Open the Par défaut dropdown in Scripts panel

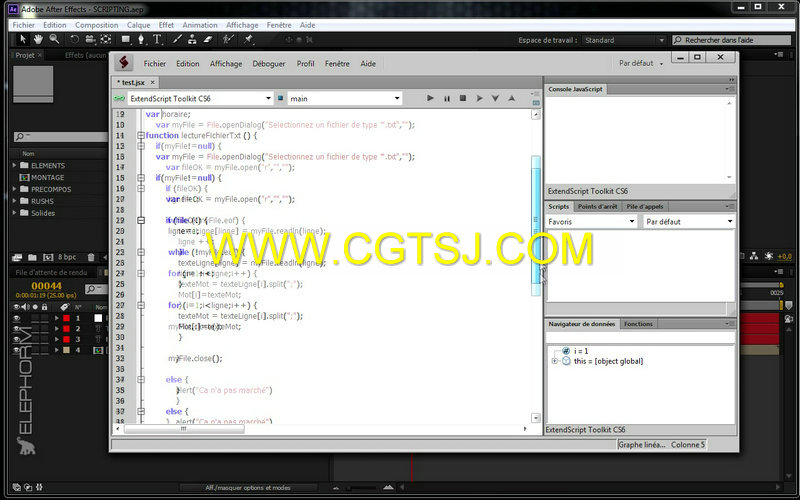tap(688, 221)
